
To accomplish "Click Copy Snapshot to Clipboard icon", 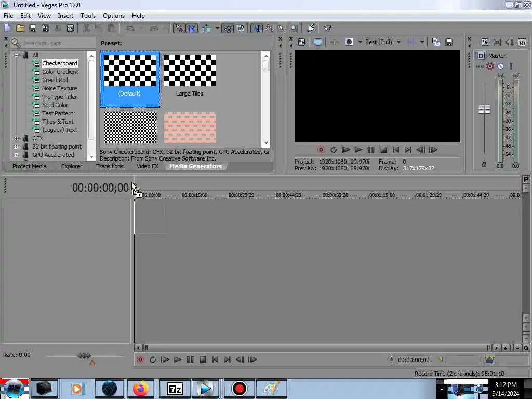I will pos(436,42).
